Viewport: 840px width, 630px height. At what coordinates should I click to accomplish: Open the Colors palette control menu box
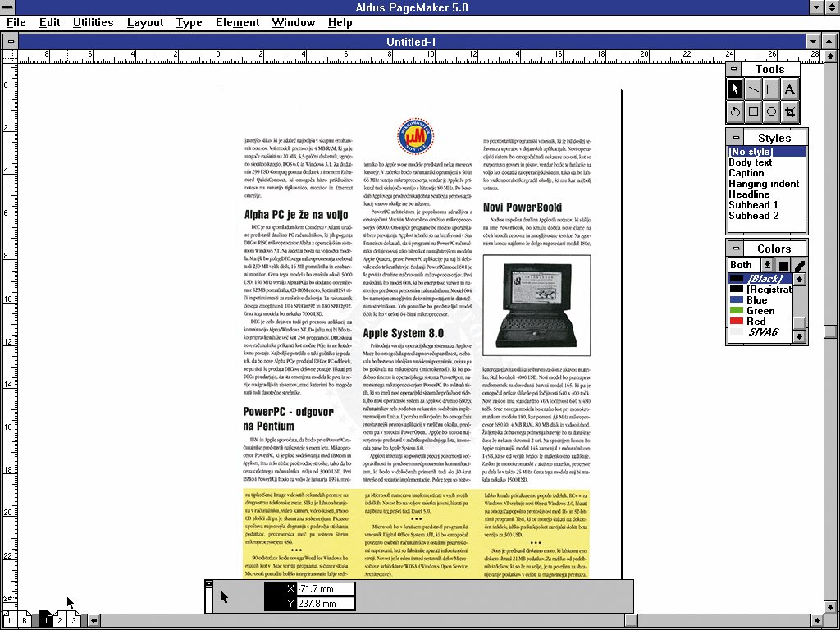tap(736, 249)
